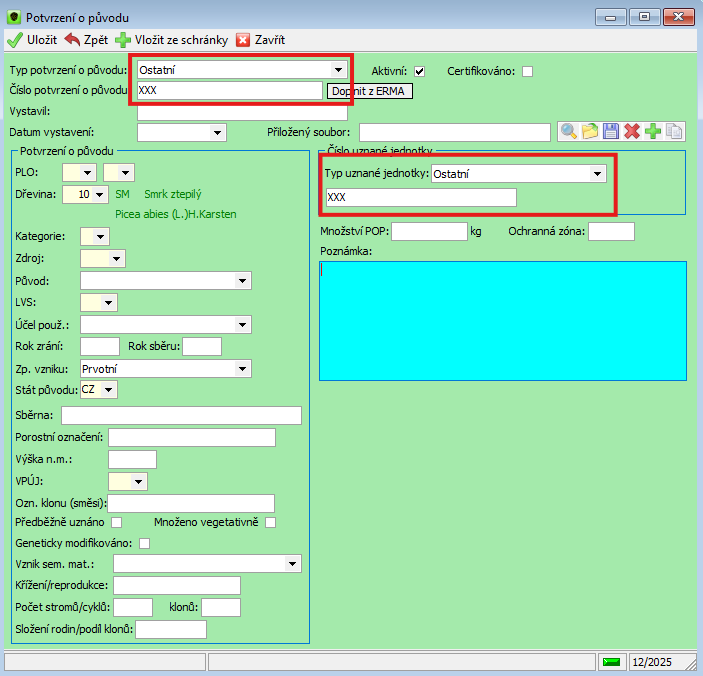Open the Stát původu dropdown

tap(109, 389)
